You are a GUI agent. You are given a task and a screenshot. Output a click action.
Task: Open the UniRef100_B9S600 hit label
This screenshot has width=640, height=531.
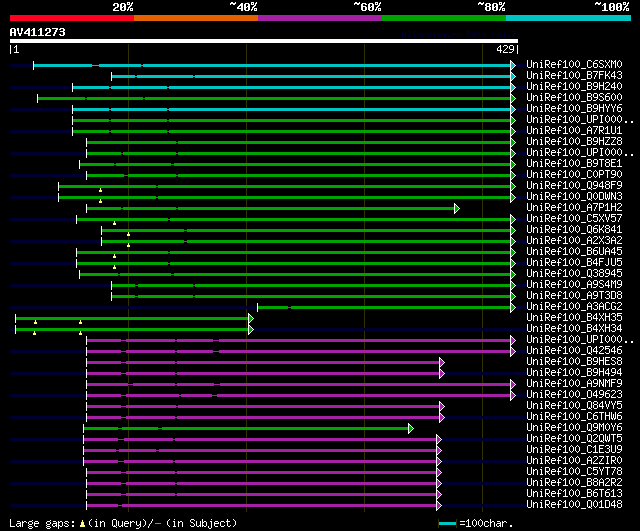point(574,98)
